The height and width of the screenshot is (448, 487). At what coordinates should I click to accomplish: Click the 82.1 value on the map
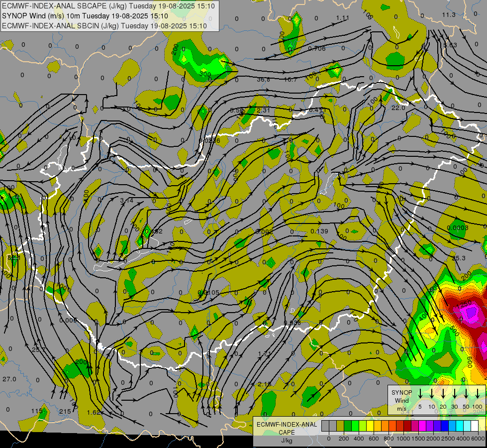coord(13,258)
